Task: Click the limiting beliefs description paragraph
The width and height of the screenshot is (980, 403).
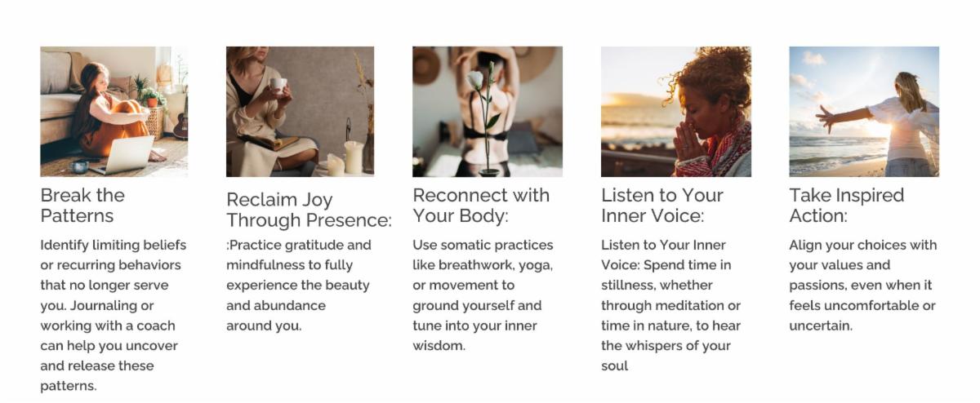Action: pos(114,315)
